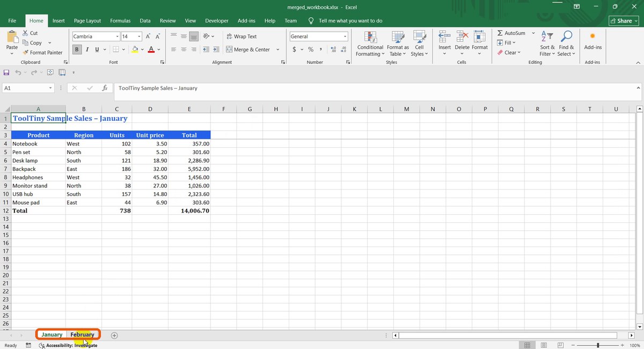Click the Paste clipboard icon
This screenshot has height=349, width=644.
point(12,37)
